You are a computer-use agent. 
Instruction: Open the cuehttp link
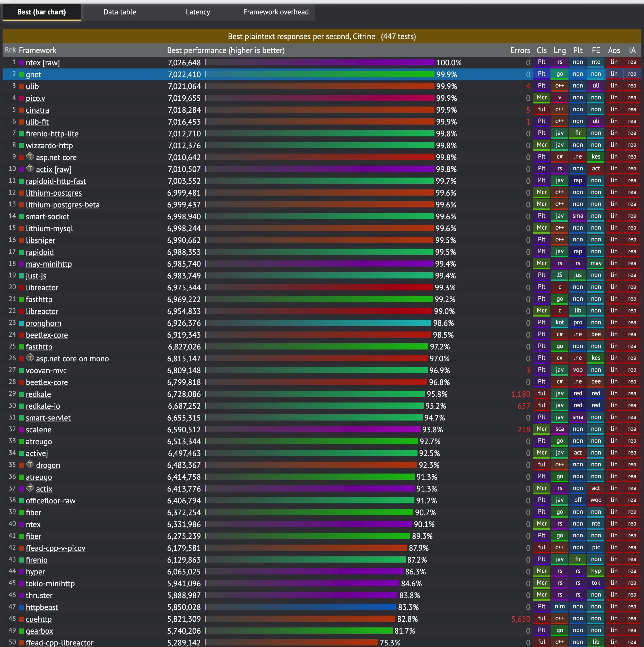point(39,619)
